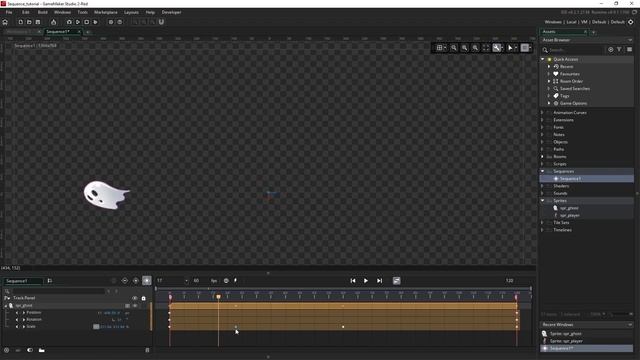Select Sequence1 in the asset tree
Screen dimensions: 640x360
(x=570, y=179)
